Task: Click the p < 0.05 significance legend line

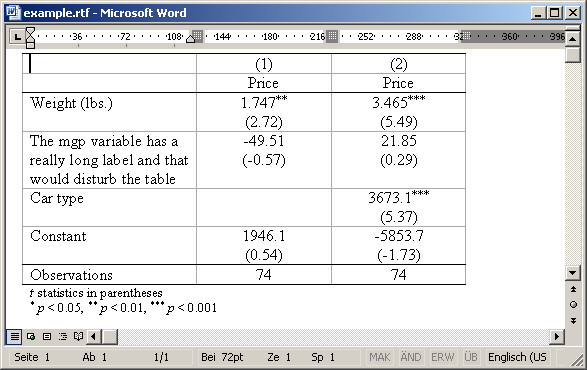Action: click(x=124, y=307)
